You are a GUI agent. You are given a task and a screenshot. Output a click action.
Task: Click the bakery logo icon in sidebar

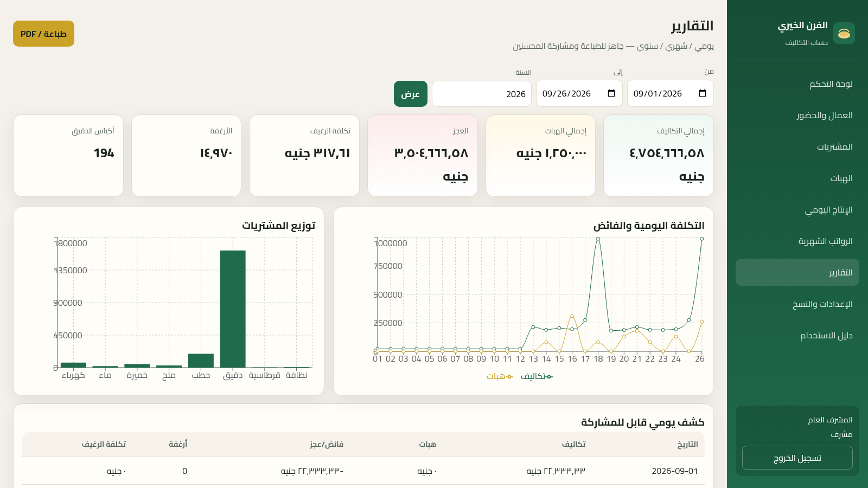(844, 33)
